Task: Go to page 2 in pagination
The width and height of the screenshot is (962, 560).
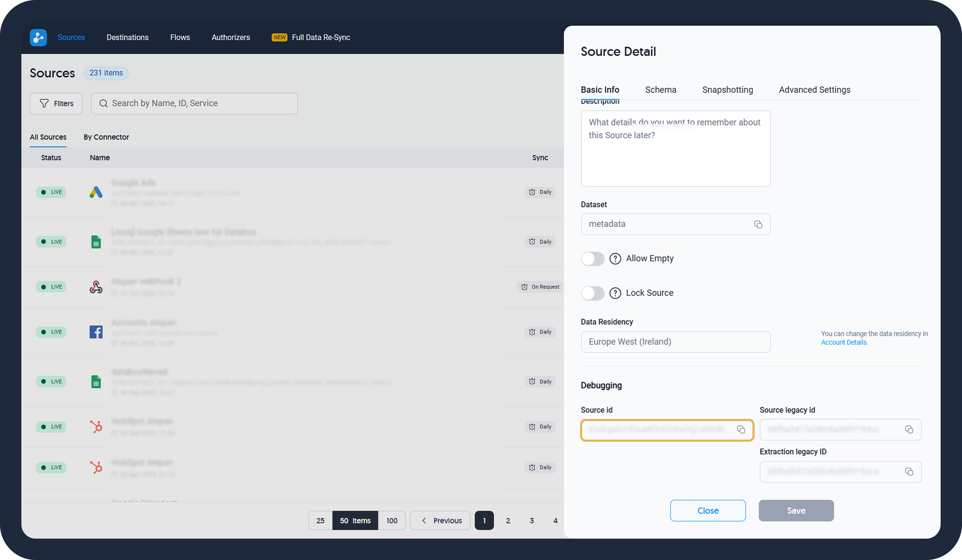Action: tap(508, 520)
